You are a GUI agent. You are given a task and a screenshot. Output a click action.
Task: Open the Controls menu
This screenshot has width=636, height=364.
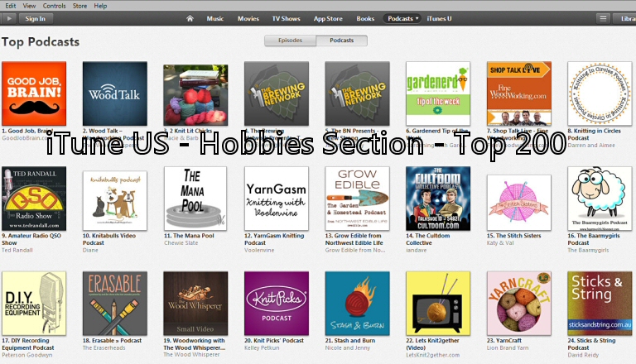[x=55, y=6]
